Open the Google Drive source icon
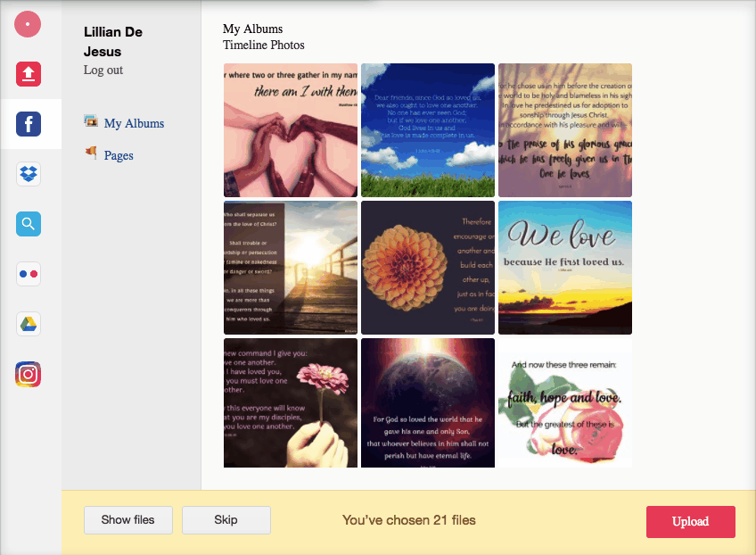 (29, 324)
